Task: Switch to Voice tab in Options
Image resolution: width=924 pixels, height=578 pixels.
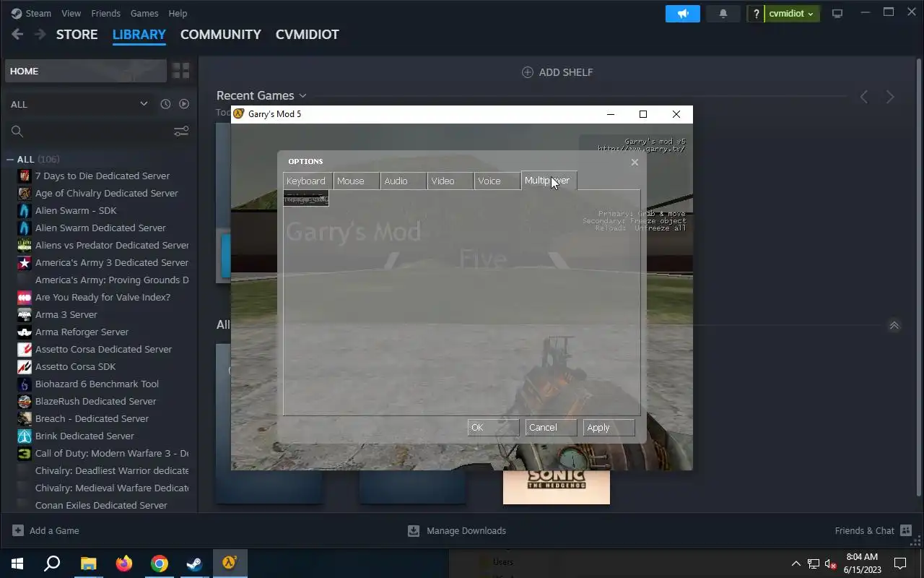Action: [497, 181]
